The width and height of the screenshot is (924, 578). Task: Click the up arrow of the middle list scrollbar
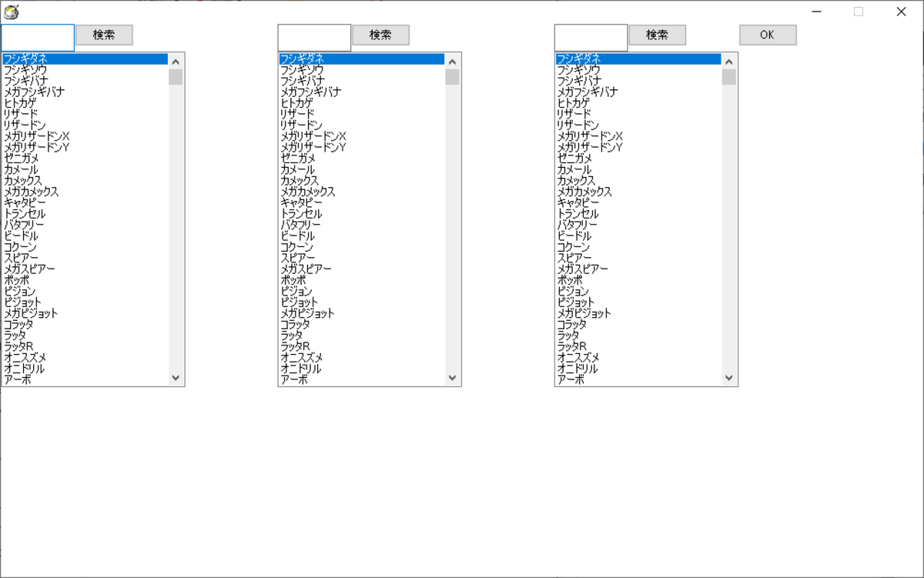point(452,62)
